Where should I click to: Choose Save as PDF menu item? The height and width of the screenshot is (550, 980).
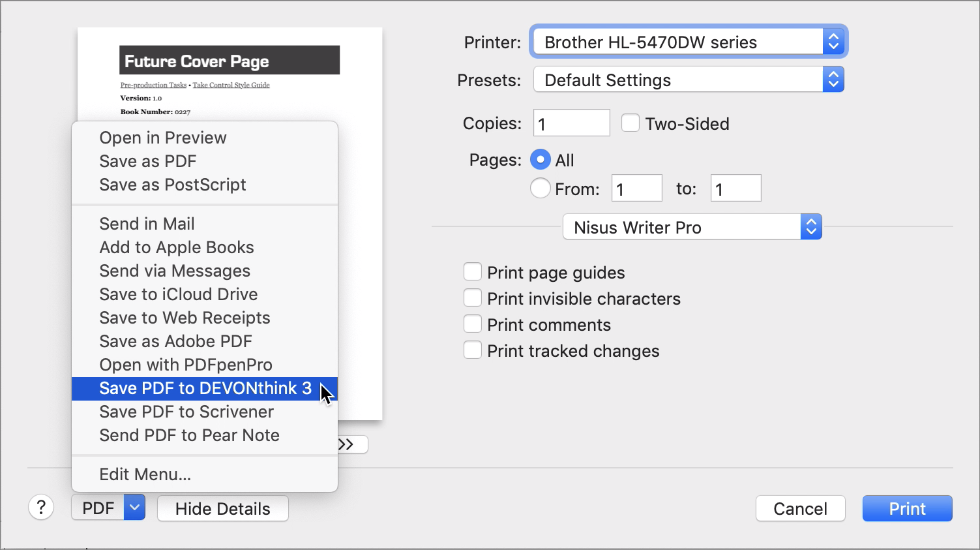(205, 161)
